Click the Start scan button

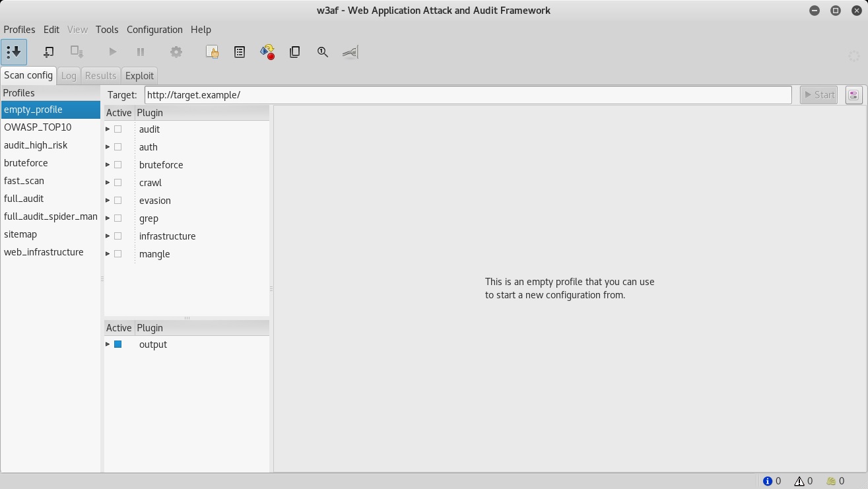pos(818,95)
